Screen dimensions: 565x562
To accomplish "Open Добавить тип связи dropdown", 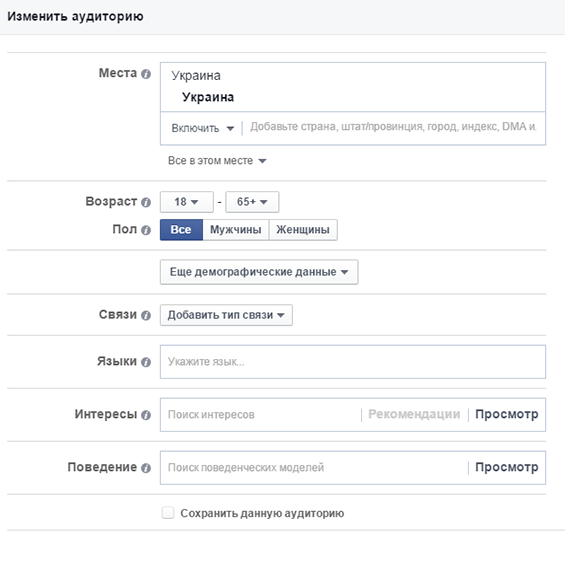I will tap(226, 315).
